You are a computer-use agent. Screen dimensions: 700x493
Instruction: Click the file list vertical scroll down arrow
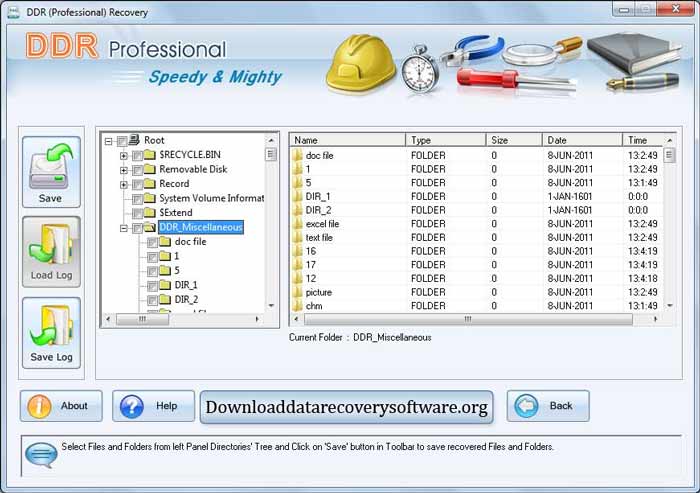coord(669,306)
